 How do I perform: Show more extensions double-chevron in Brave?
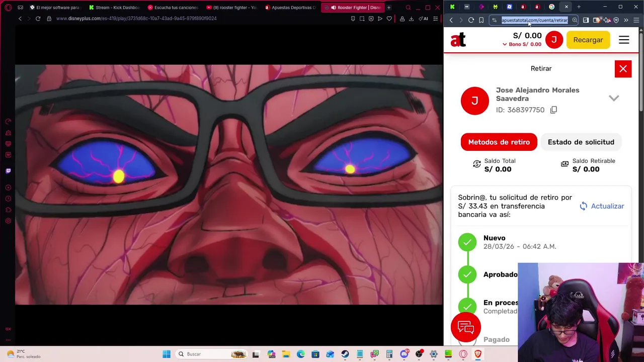pyautogui.click(x=626, y=20)
